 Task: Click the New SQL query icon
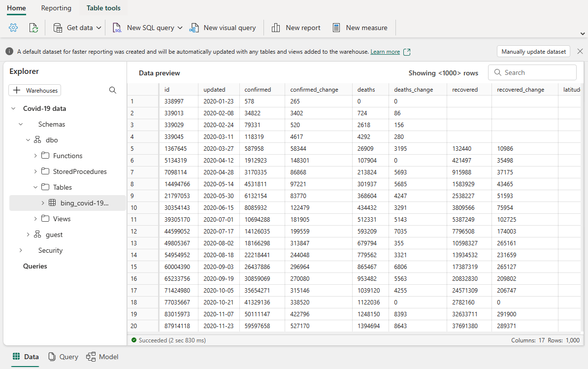(117, 28)
